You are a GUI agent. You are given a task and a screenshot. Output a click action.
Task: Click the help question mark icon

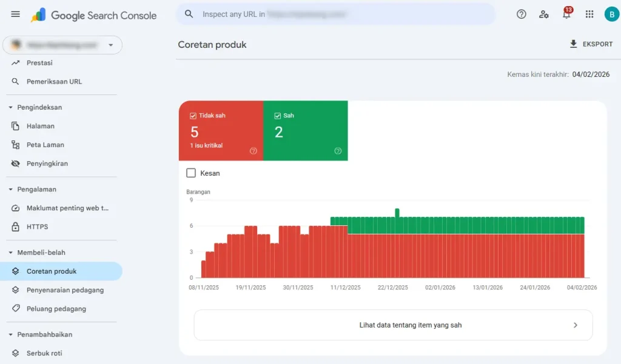(522, 15)
